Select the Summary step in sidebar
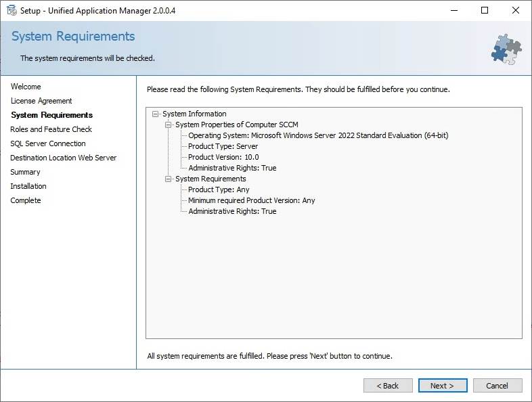 point(26,172)
